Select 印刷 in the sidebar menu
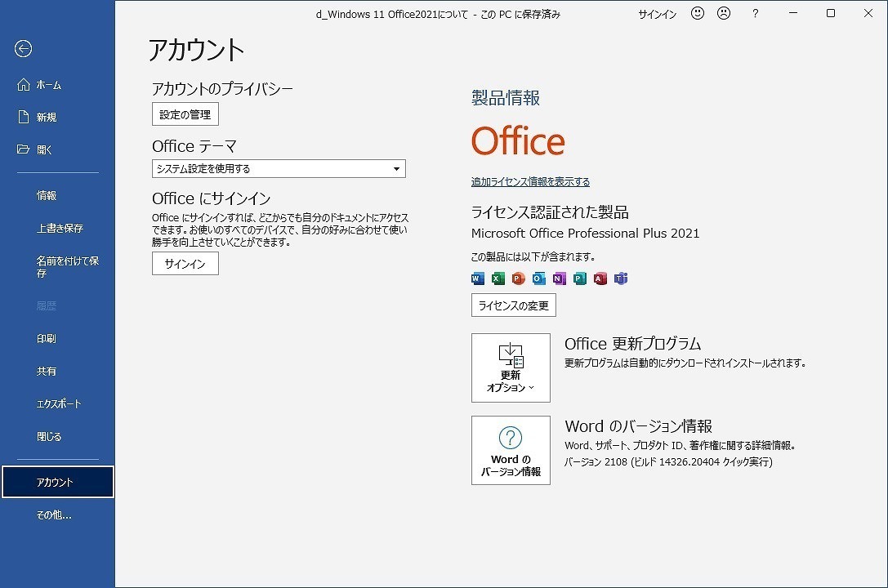The image size is (888, 588). 47,338
